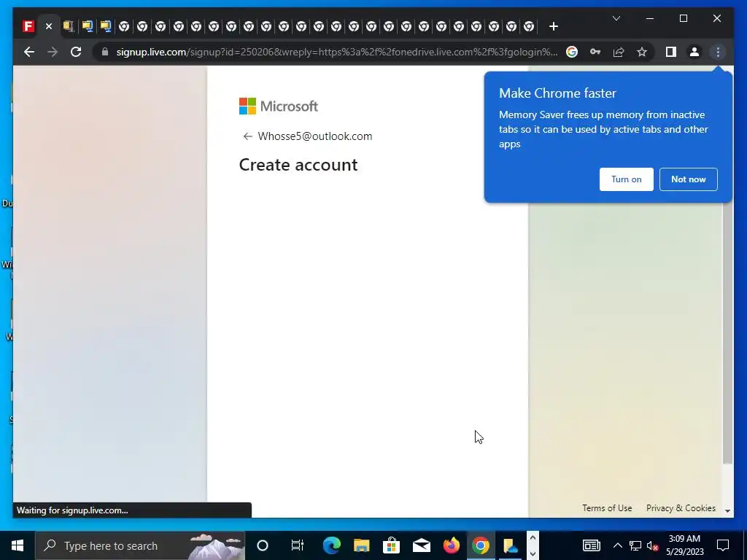747x560 pixels.
Task: Open the Chrome profile avatar menu
Action: pos(694,52)
